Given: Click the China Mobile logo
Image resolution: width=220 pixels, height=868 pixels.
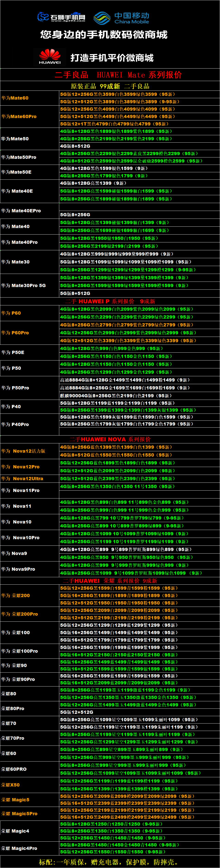Looking at the screenshot, I should coord(121,18).
